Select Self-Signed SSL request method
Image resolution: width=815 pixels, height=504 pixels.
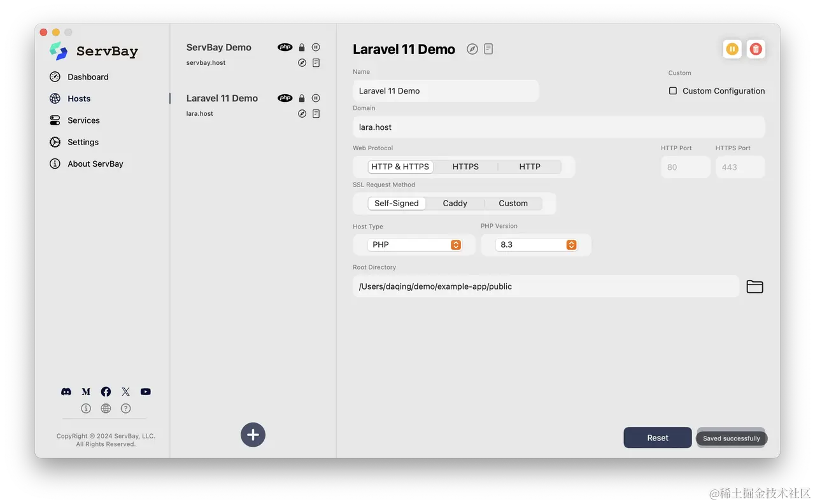point(397,204)
